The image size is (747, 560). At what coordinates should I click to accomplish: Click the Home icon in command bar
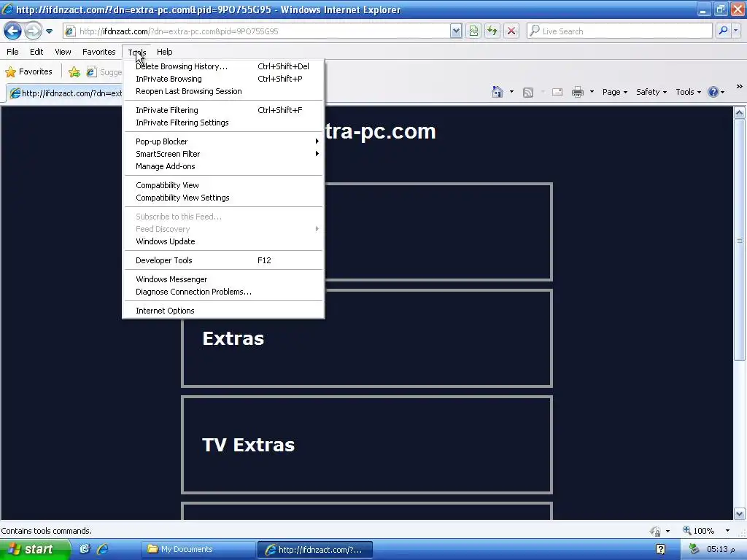[498, 92]
